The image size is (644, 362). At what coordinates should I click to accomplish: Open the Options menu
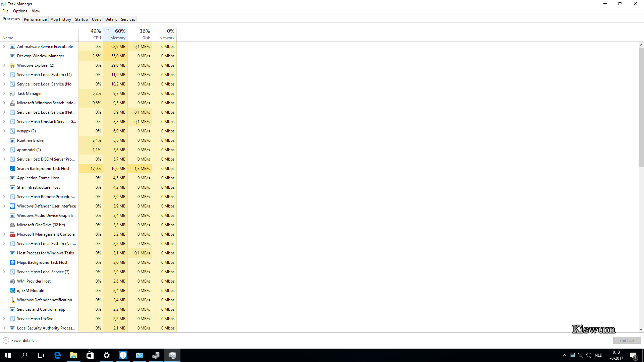[x=20, y=11]
